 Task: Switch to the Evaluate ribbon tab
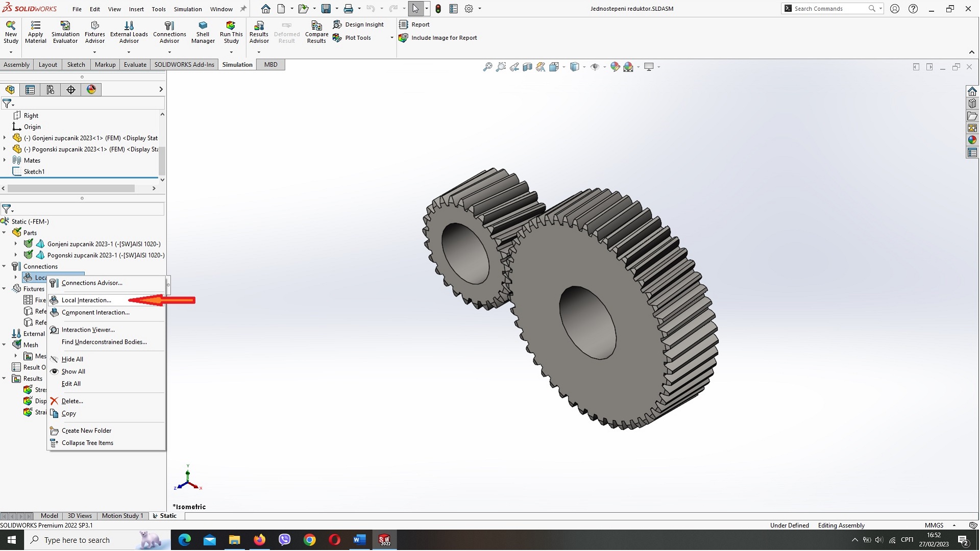coord(135,65)
